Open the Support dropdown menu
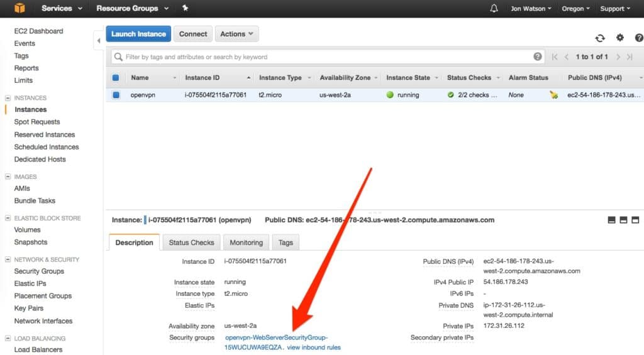The height and width of the screenshot is (355, 644). [615, 9]
